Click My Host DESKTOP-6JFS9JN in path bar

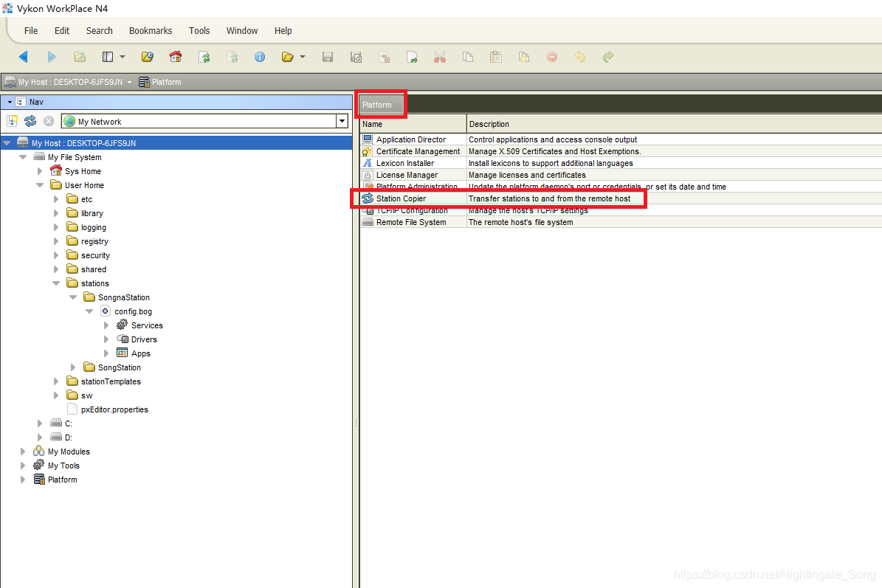pyautogui.click(x=64, y=82)
